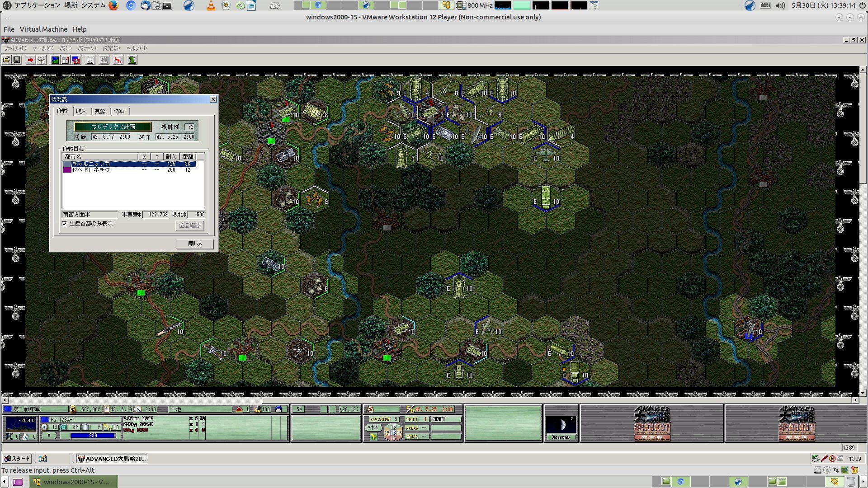
Task: Click the red End turn toolbar icon
Action: click(x=118, y=60)
